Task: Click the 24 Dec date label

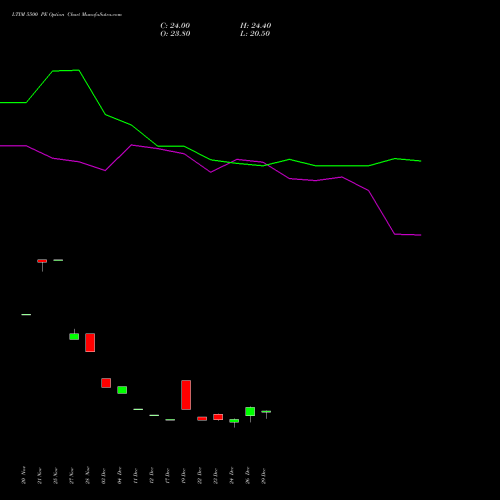Action: point(231,475)
